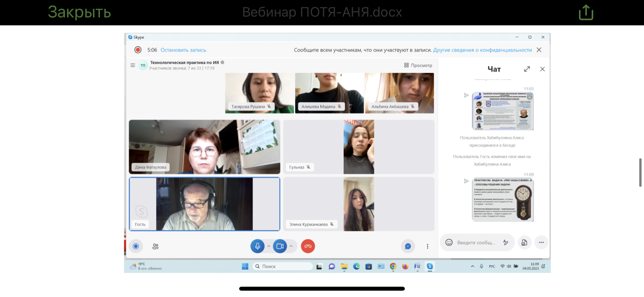End the call with red hang-up button
Viewport: 644px width, 297px height.
pos(308,246)
